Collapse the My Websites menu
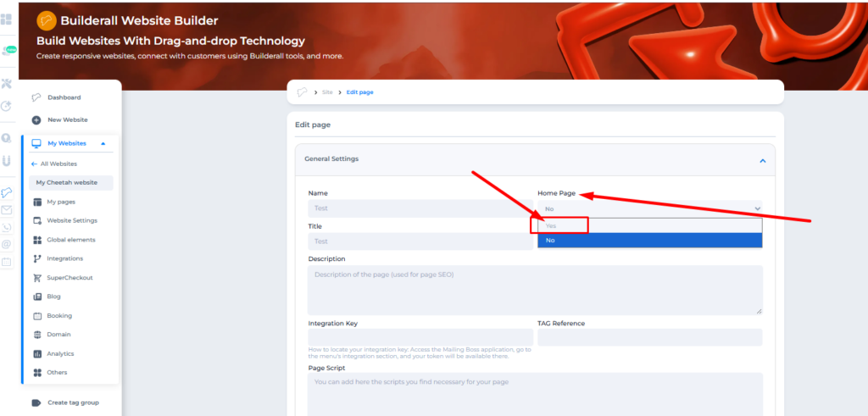Image resolution: width=868 pixels, height=416 pixels. 103,144
